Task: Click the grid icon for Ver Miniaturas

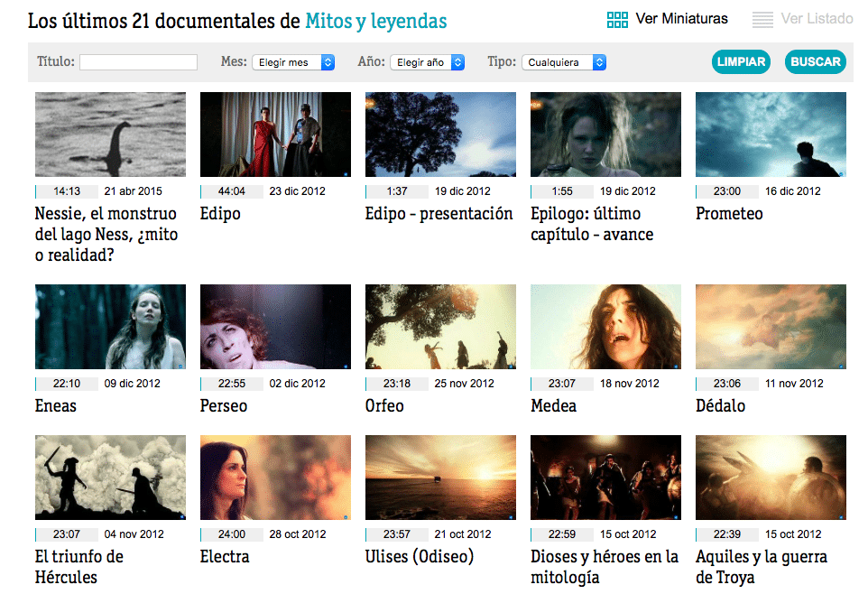Action: pyautogui.click(x=617, y=20)
